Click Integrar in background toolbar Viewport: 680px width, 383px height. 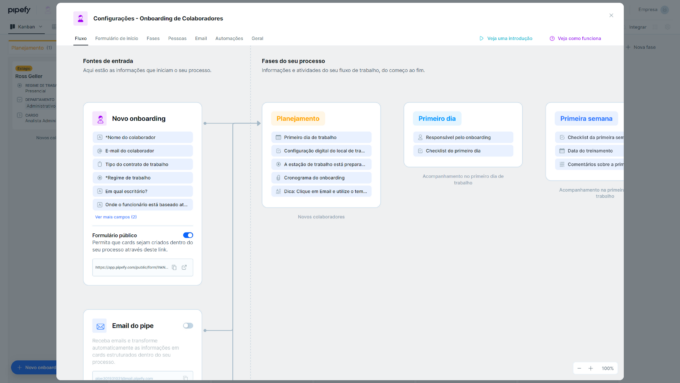(638, 27)
